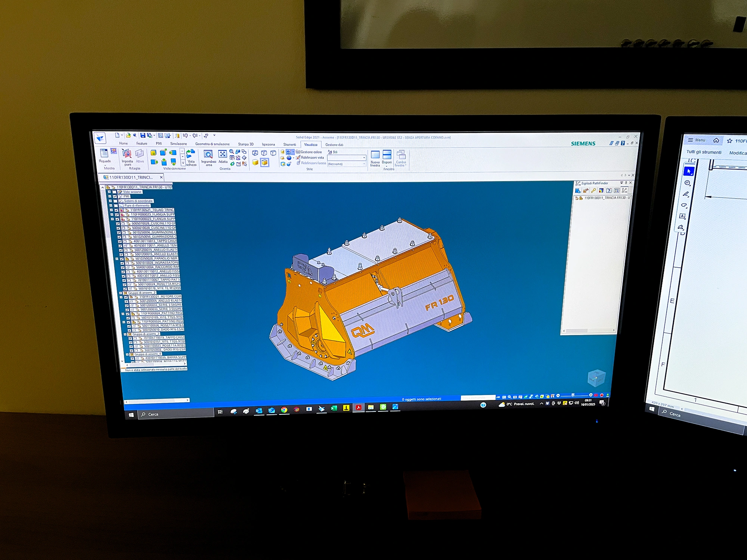Select the shaded with edges cube style
Screen dimensions: 747x560
click(x=264, y=162)
